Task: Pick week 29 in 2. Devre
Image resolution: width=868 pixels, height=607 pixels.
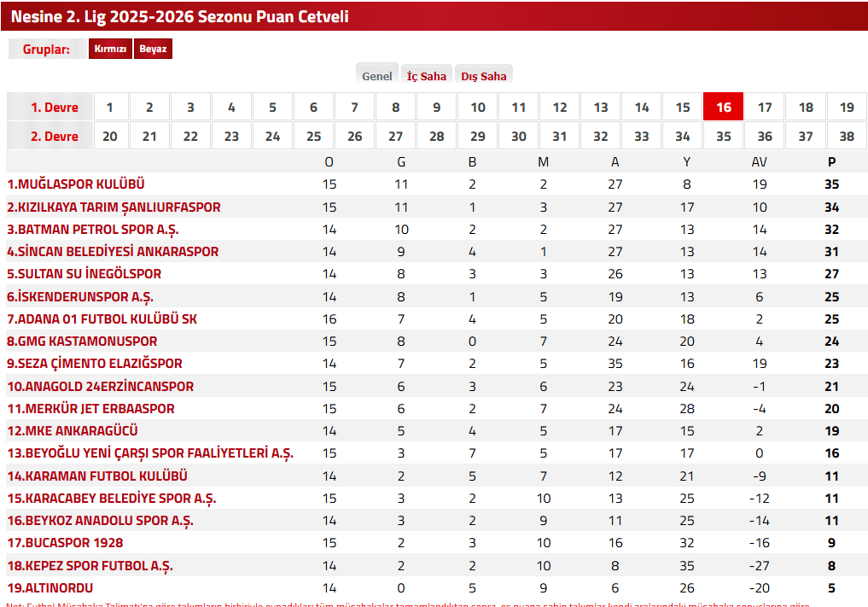Action: click(477, 137)
